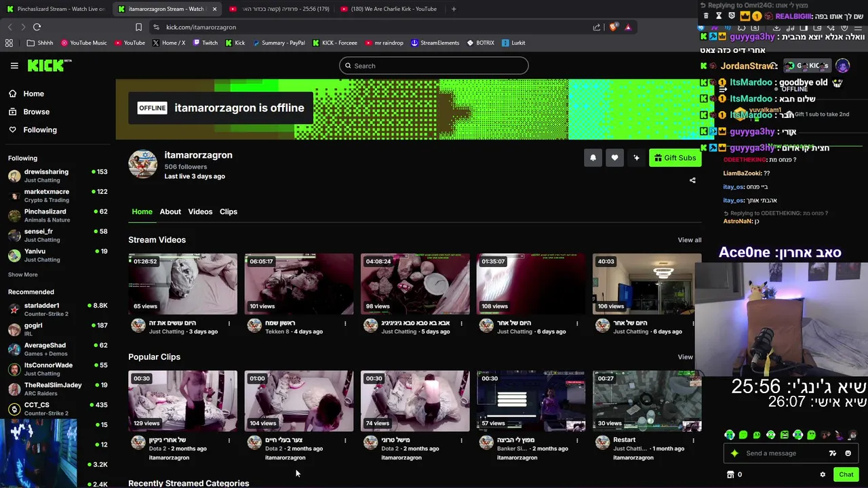Click the green Chat send button
Screen dimensions: 868x488
846,474
